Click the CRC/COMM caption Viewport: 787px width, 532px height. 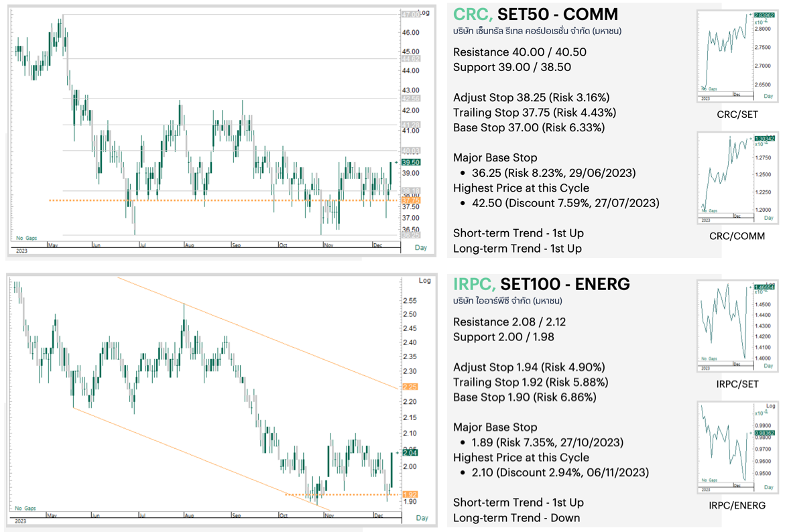[737, 236]
